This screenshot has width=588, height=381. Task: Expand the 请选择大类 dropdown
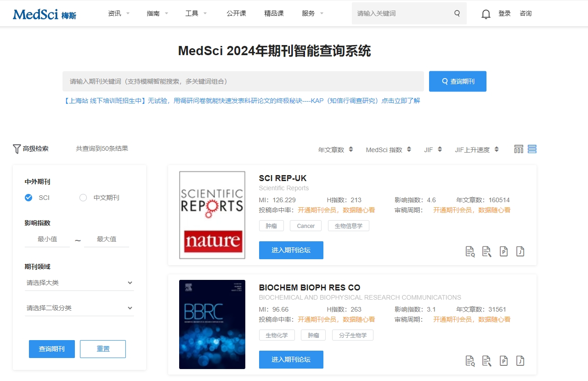point(79,283)
